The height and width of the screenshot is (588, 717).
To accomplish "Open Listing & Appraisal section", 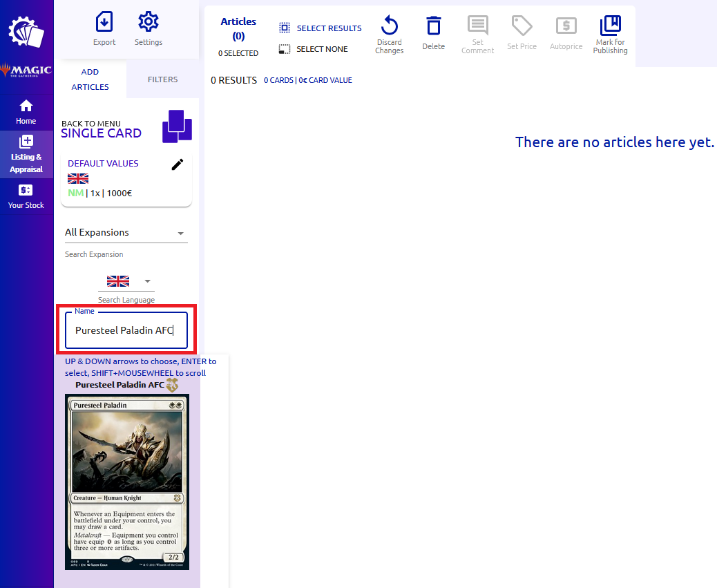I will [x=26, y=154].
